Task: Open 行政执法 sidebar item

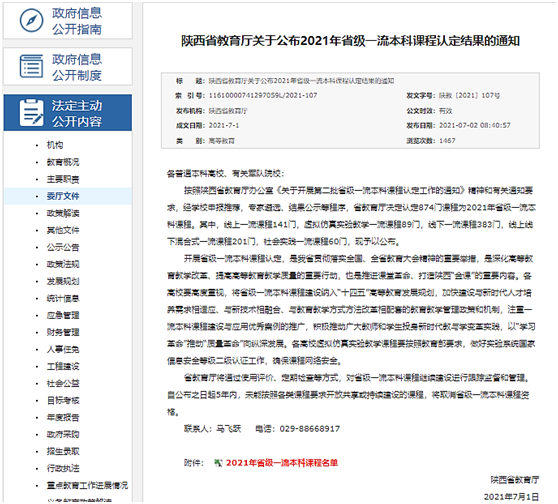Action: (63, 468)
